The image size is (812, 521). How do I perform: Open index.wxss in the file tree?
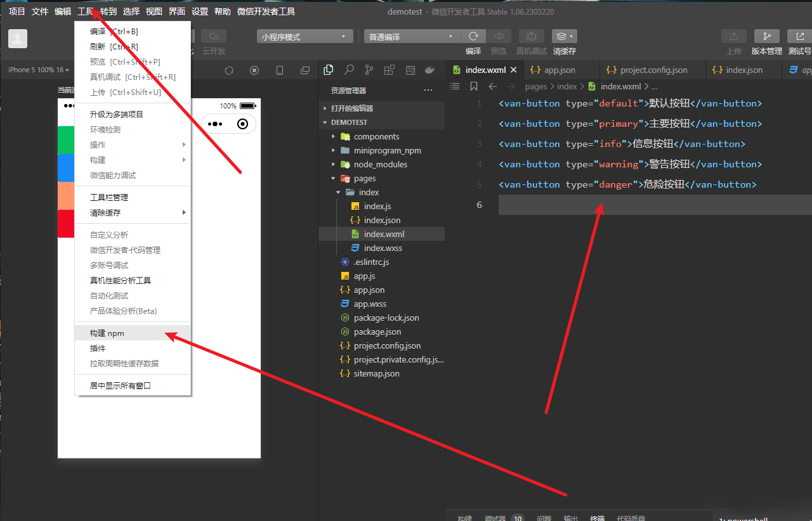tap(383, 248)
